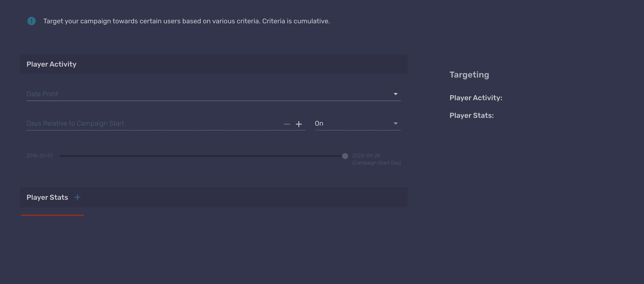Click the 2016-01-01 start date label
The image size is (644, 284).
click(40, 156)
